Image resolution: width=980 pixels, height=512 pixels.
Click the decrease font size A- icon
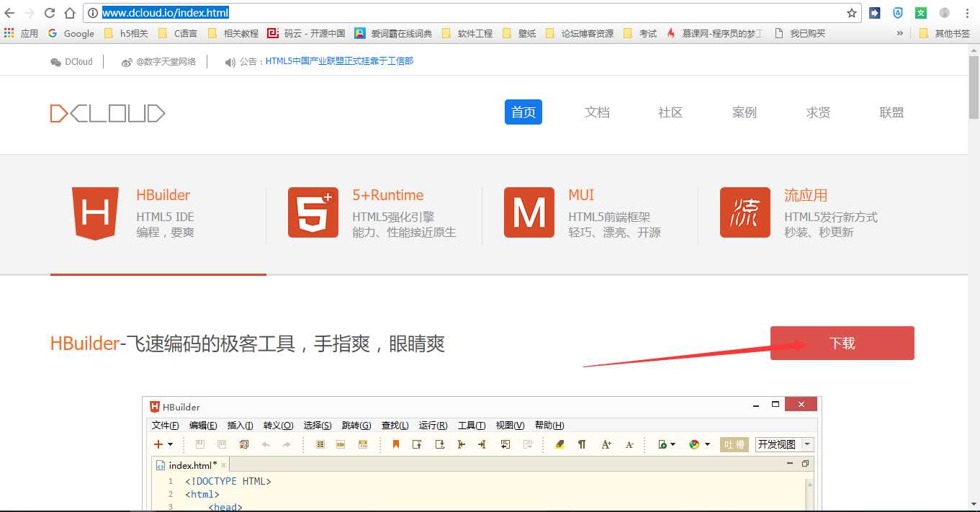[629, 444]
